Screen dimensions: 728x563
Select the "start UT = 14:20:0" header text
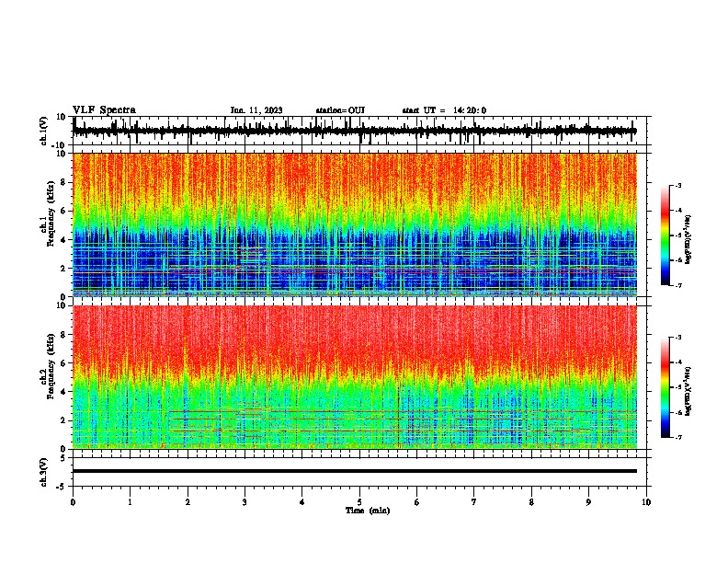tap(444, 110)
